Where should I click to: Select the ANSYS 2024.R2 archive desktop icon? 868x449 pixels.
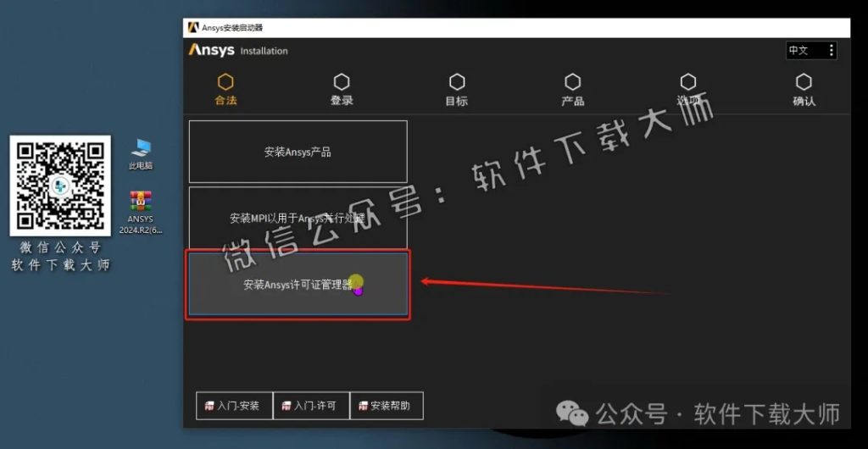(141, 213)
